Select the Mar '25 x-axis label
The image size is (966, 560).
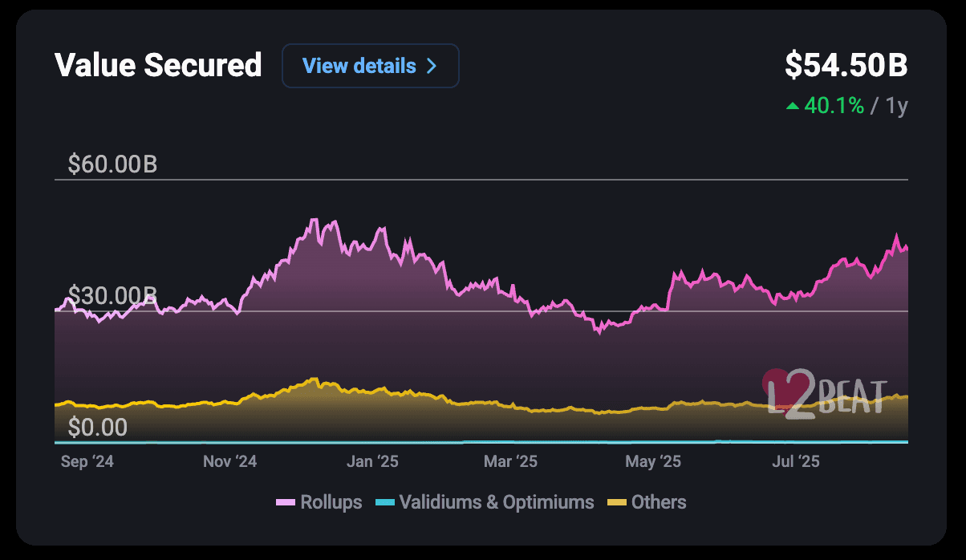(x=510, y=461)
